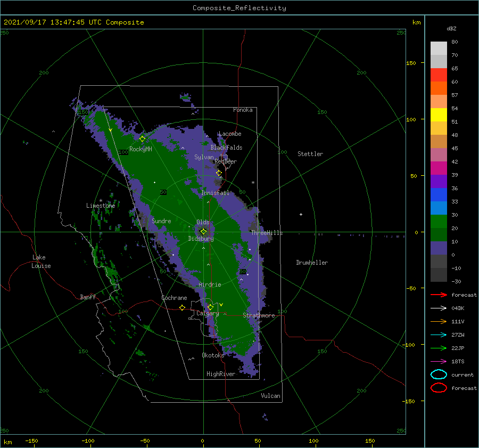Viewport: 479px width, 448px height.
Task: Click the yellow diamond marker below RedDeer
Action: point(219,173)
